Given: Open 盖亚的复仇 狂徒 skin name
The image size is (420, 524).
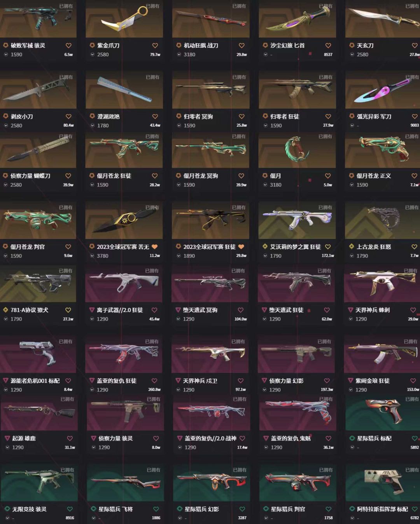Looking at the screenshot, I should 117,381.
